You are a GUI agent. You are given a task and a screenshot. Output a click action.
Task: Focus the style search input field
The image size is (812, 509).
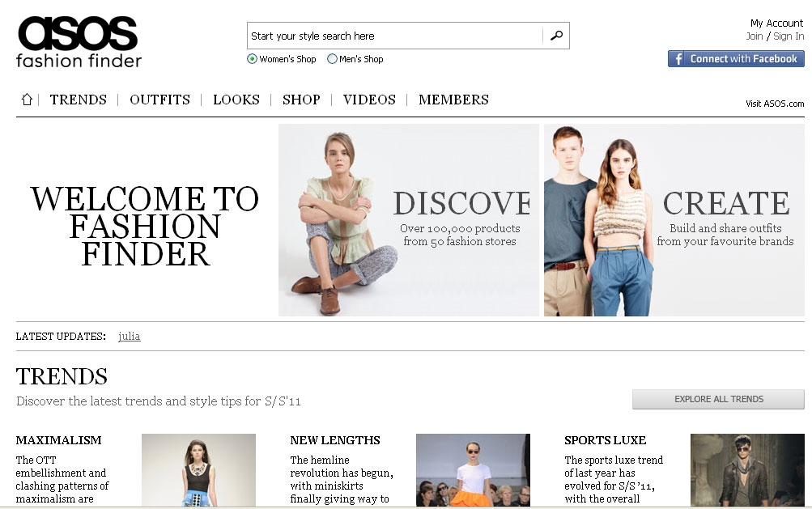[x=395, y=36]
